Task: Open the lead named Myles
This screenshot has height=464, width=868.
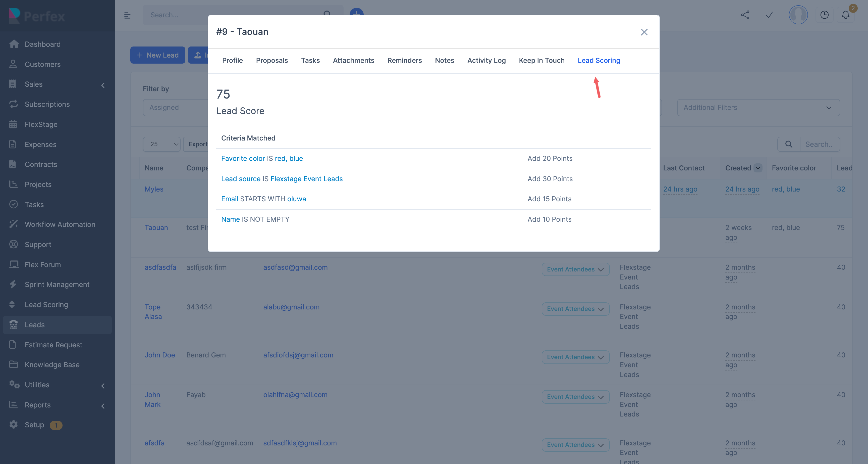Action: pos(154,189)
